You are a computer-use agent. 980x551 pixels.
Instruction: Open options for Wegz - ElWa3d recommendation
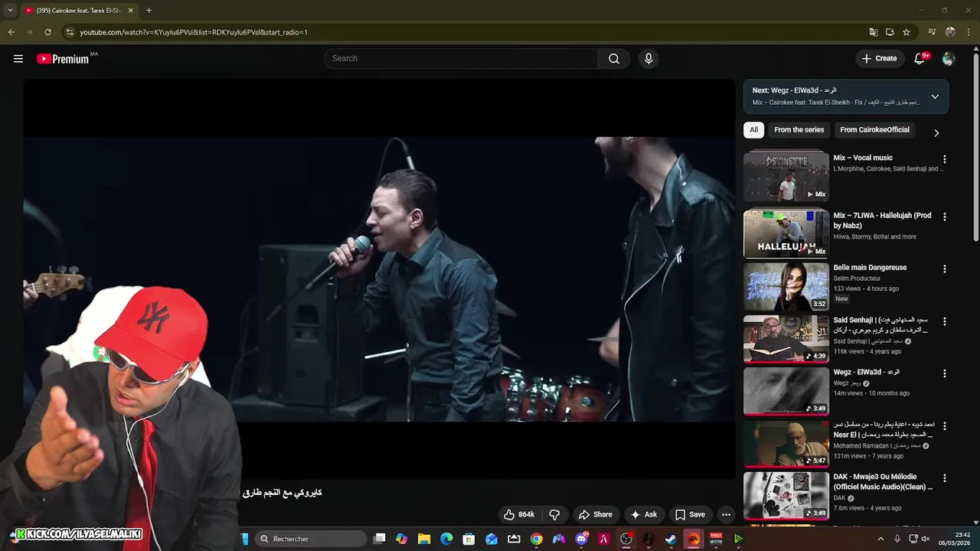(944, 373)
